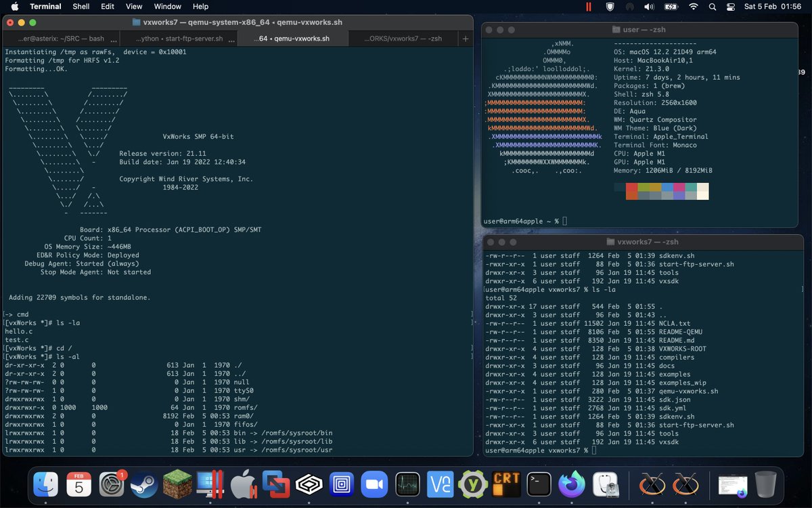The image size is (812, 508).
Task: Click the document thumbnail in the Dock
Action: click(x=733, y=484)
